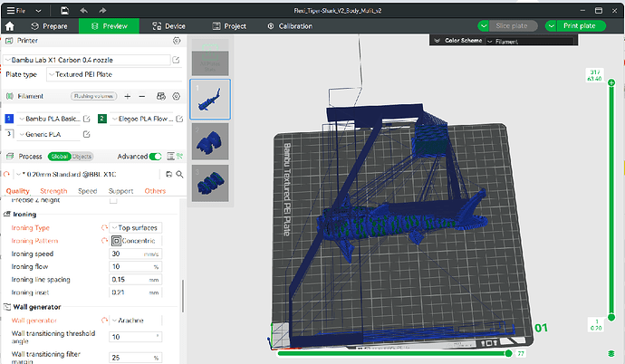The image size is (625, 364).
Task: Click the save file icon
Action: click(x=64, y=11)
